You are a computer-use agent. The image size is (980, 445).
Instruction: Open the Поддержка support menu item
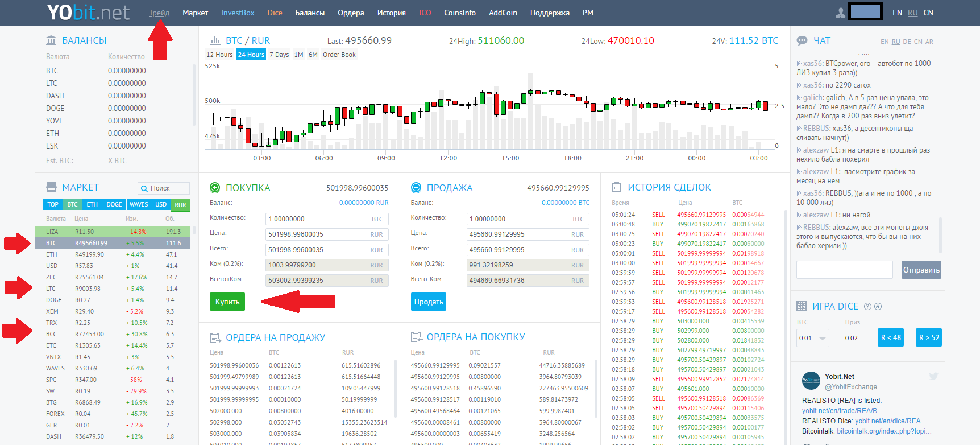click(550, 13)
